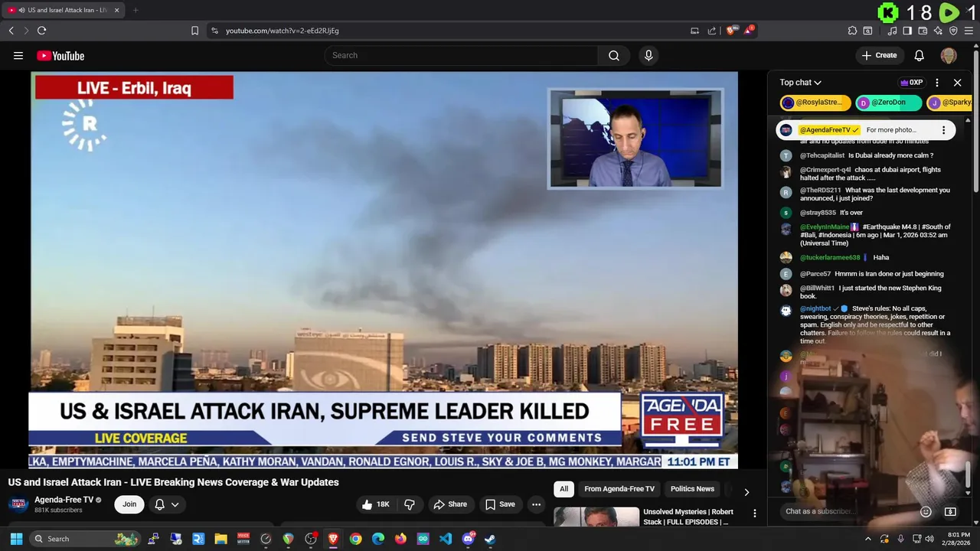The height and width of the screenshot is (551, 980).
Task: Open a new browser tab
Action: [x=136, y=10]
